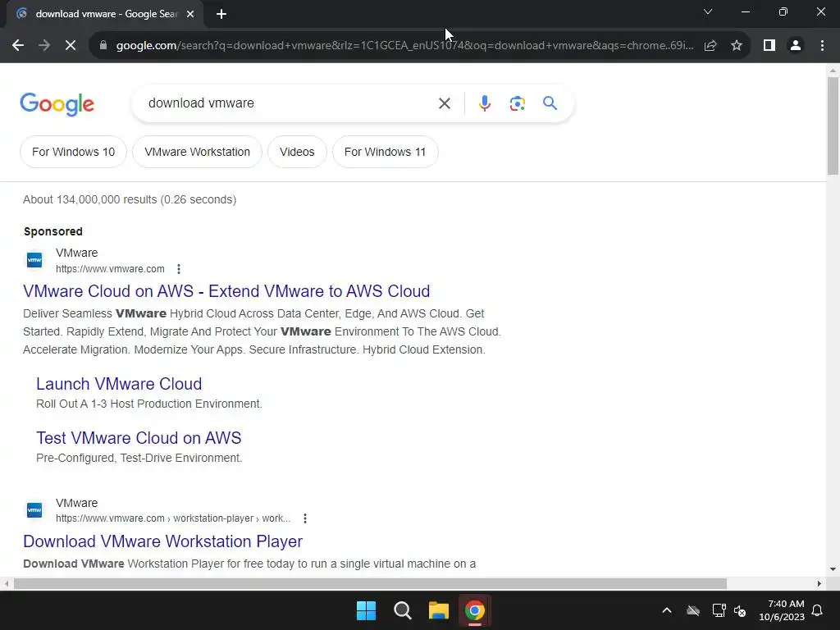Click the OneDrive cloud tray icon

[x=693, y=610]
